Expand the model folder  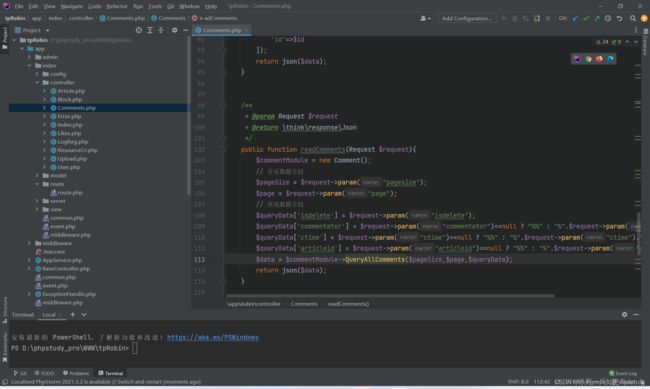[37, 175]
